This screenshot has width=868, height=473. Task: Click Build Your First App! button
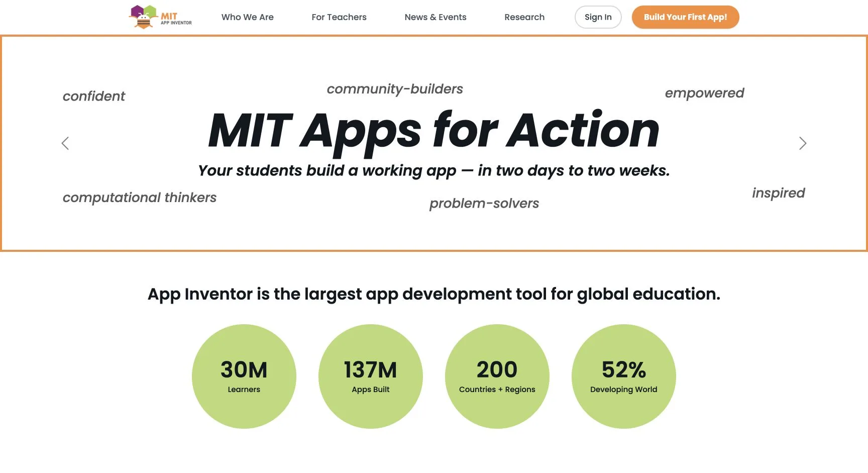(x=686, y=17)
